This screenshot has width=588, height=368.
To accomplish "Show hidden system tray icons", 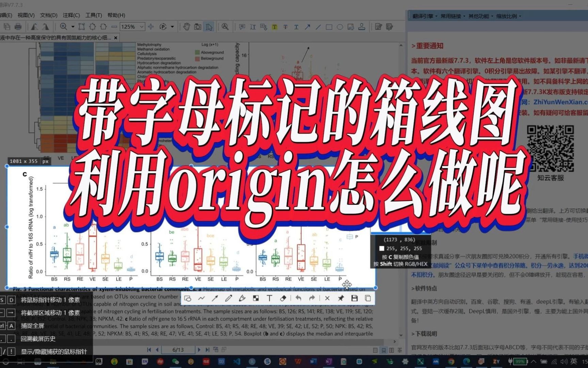I will point(534,362).
